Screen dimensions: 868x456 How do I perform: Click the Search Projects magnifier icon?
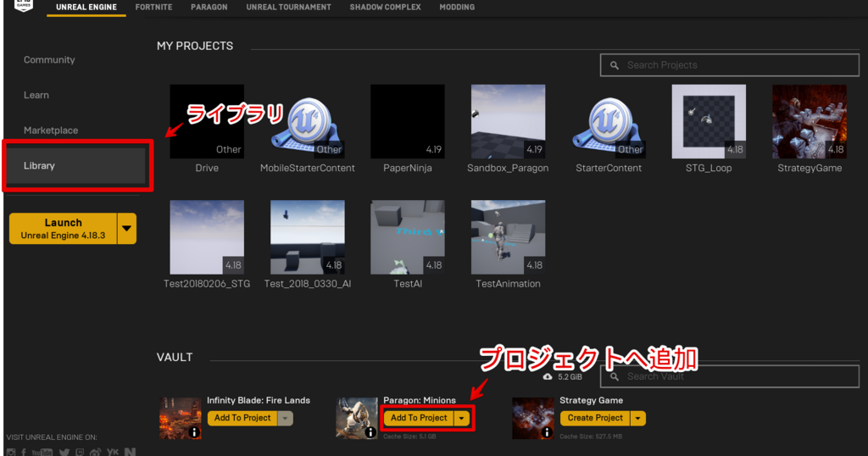(615, 65)
